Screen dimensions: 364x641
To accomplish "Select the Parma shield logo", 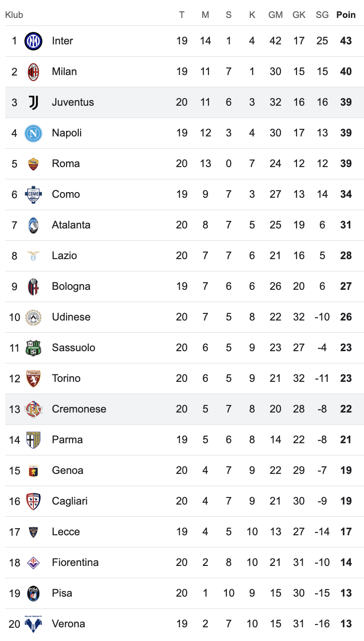I will (33, 440).
